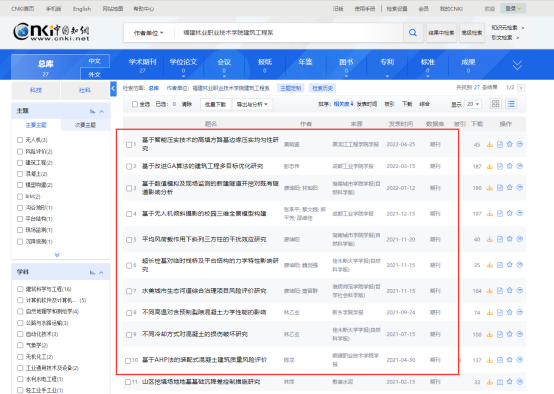Tick 建筑工程(2) topic filter checkbox
554x394 pixels.
(20, 163)
